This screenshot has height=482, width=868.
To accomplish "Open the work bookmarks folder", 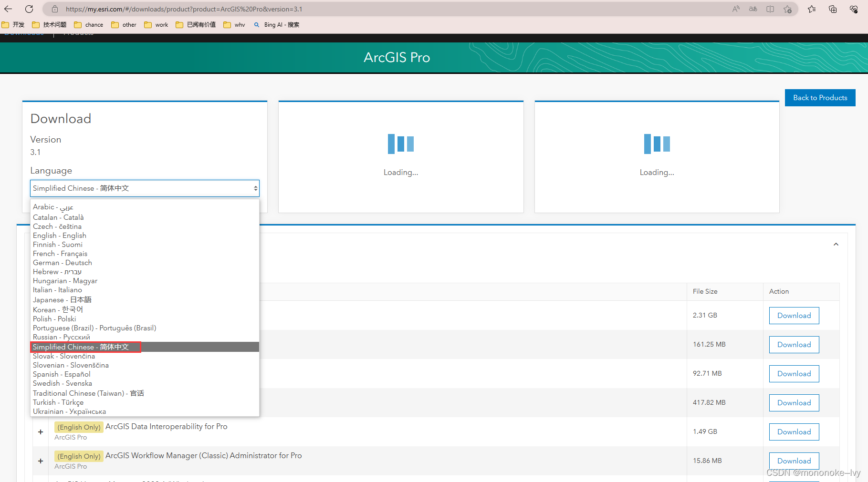I will 156,25.
